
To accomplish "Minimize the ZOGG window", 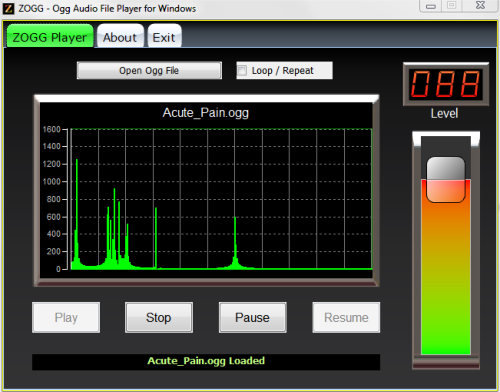I will pyautogui.click(x=431, y=6).
